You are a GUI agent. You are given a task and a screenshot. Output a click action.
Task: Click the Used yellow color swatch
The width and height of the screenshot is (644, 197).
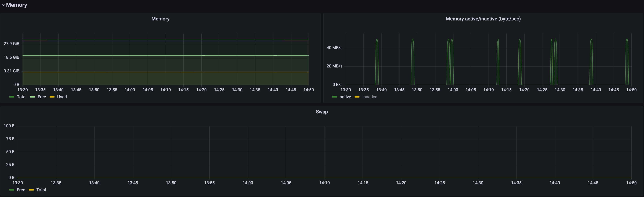click(52, 97)
